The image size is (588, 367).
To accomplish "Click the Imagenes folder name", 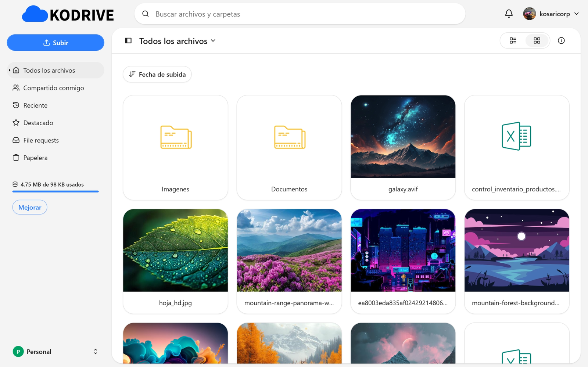I will (x=176, y=189).
